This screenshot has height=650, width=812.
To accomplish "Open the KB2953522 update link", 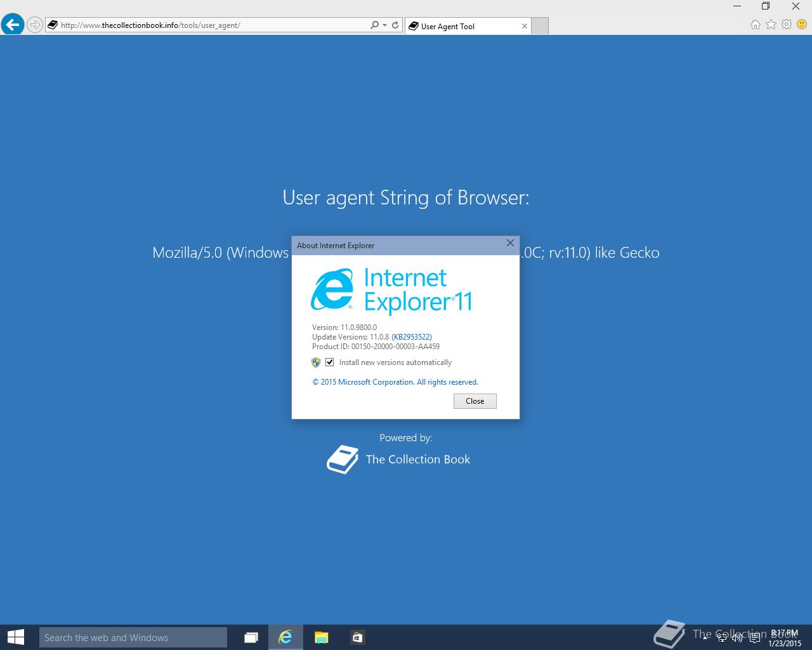I will 412,337.
